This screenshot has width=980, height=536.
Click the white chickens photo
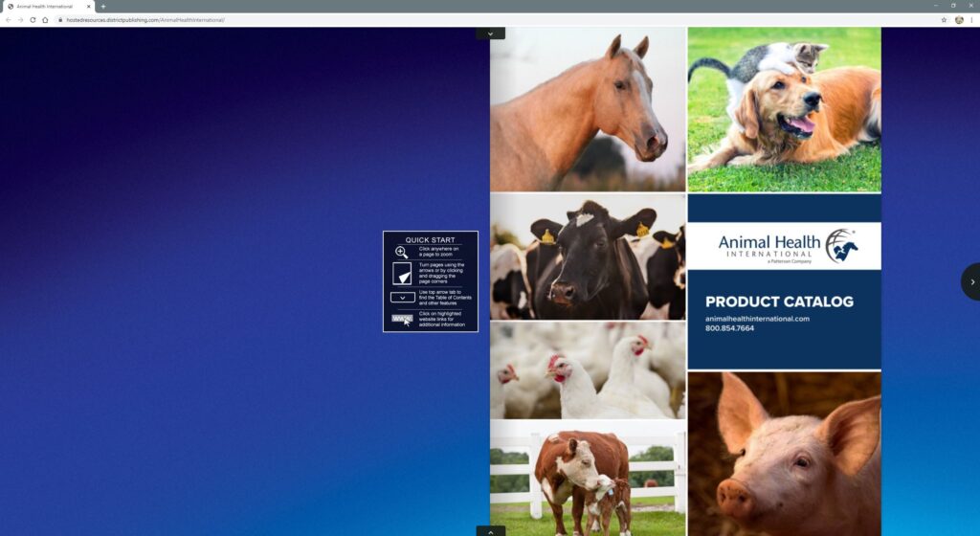click(588, 370)
